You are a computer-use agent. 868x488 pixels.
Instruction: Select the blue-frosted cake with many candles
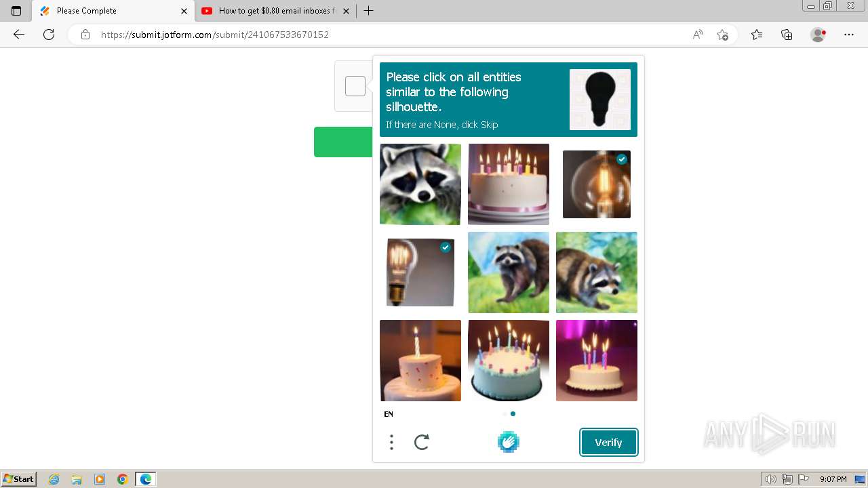click(509, 361)
